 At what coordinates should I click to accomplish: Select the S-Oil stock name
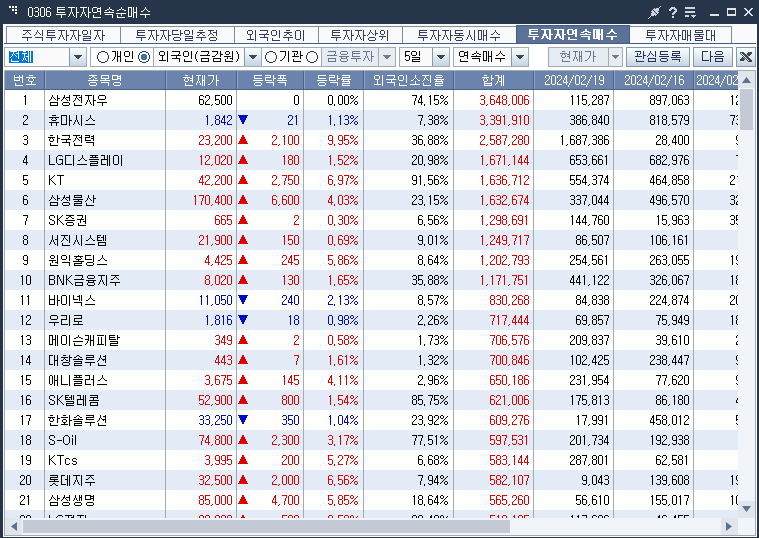click(62, 440)
